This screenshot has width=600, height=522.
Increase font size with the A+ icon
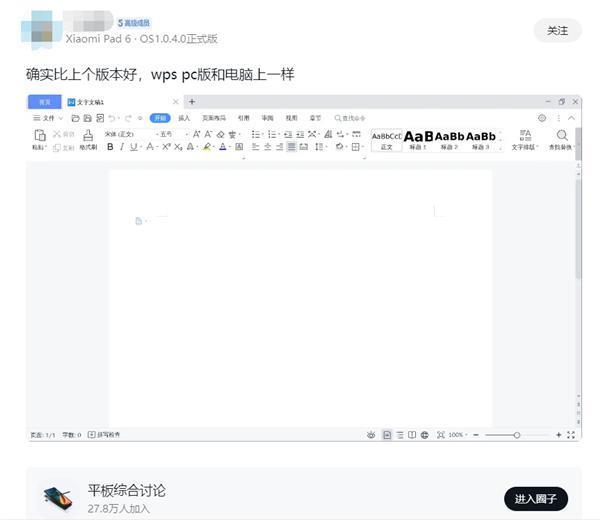pyautogui.click(x=196, y=134)
